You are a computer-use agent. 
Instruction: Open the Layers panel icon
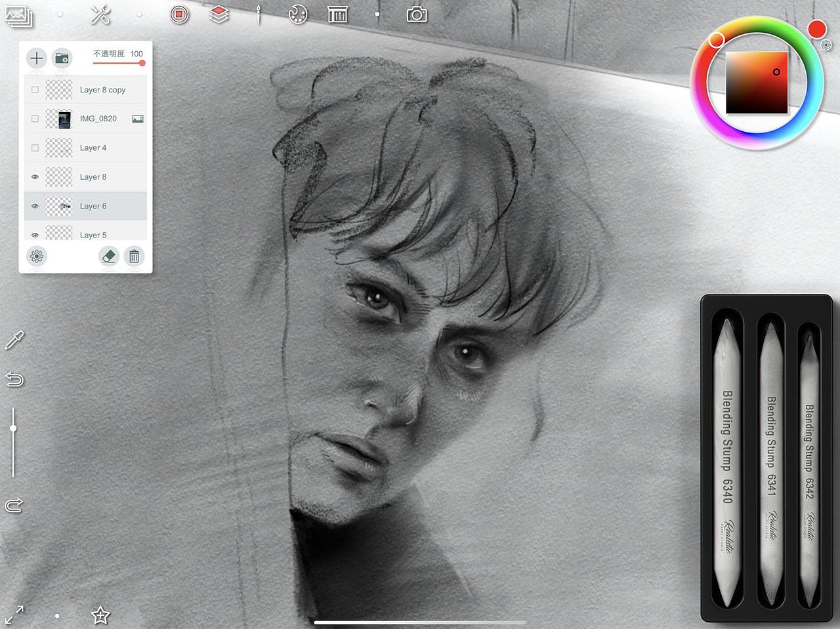219,13
